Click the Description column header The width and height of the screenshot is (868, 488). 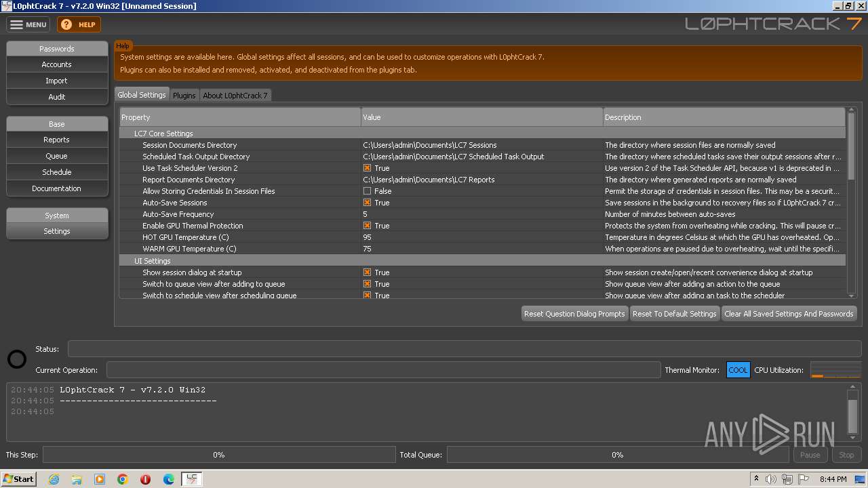[x=724, y=117]
